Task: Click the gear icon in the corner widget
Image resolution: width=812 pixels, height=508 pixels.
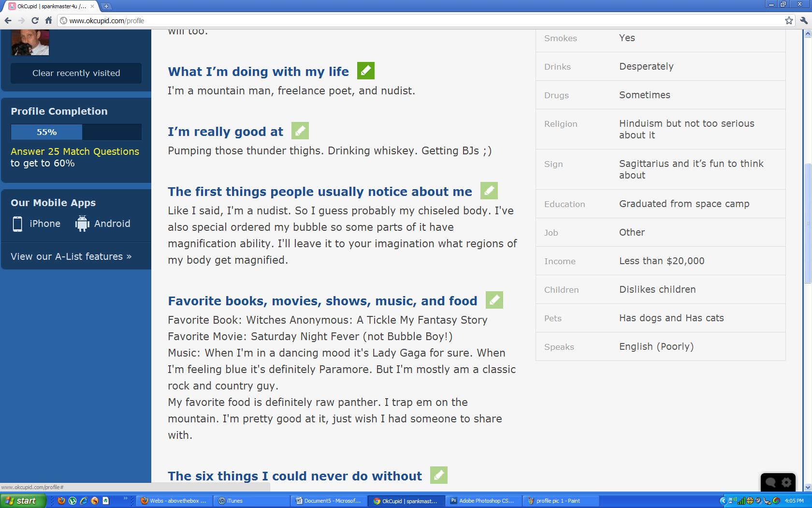Action: click(785, 482)
